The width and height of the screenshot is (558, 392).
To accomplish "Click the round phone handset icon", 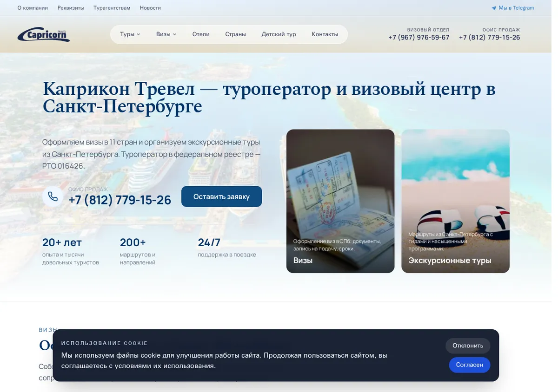I will 53,196.
